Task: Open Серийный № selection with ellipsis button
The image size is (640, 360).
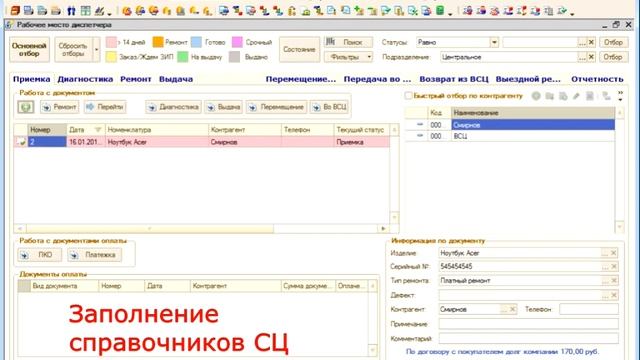Action: (x=605, y=267)
